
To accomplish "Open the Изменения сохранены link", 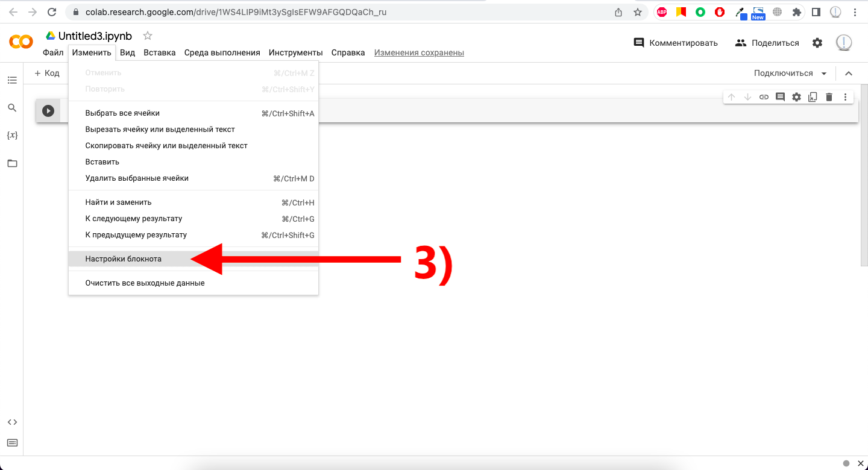I will pyautogui.click(x=419, y=52).
